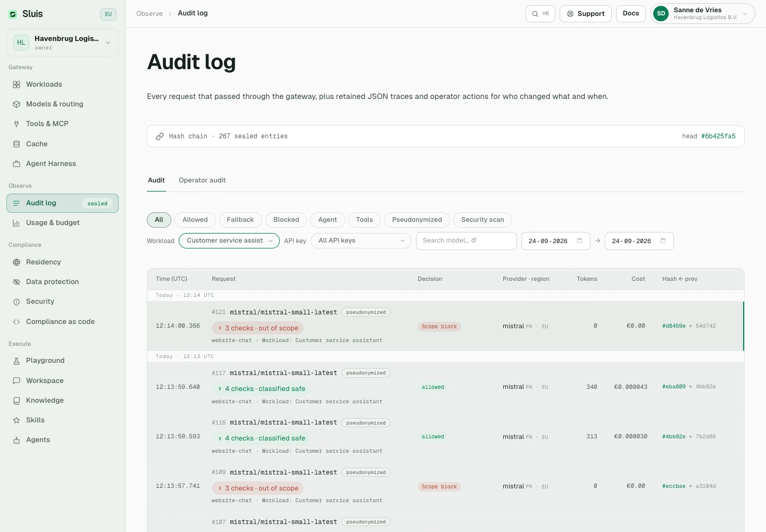Expand the checks for request #121

[x=258, y=328]
